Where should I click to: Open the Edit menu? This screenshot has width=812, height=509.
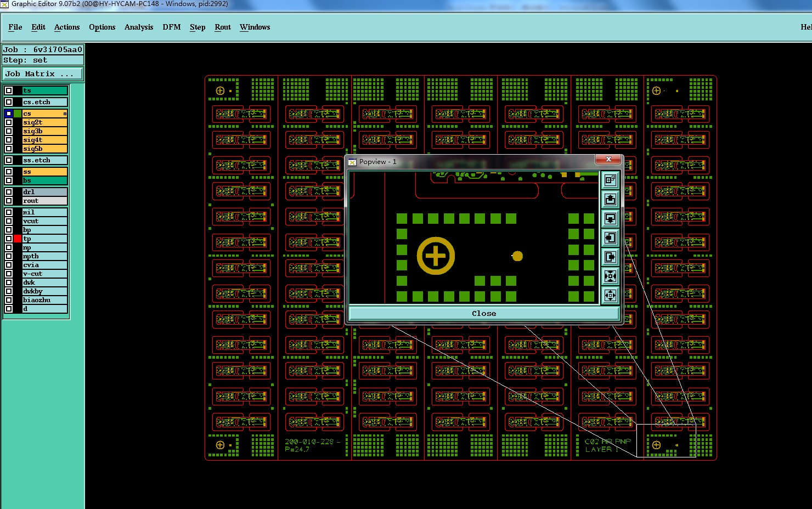tap(38, 27)
